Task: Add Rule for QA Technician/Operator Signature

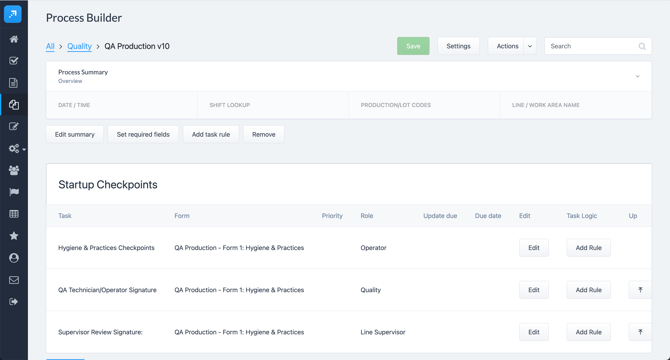Action: pyautogui.click(x=588, y=290)
